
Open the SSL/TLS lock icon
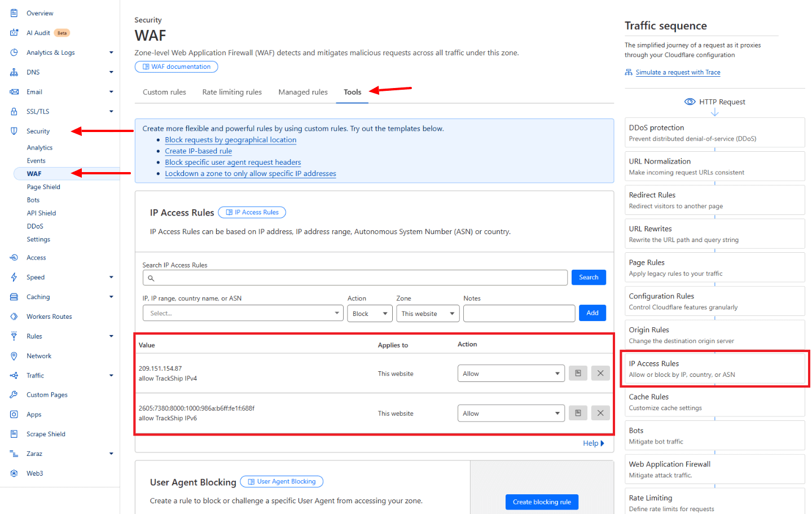coord(15,111)
